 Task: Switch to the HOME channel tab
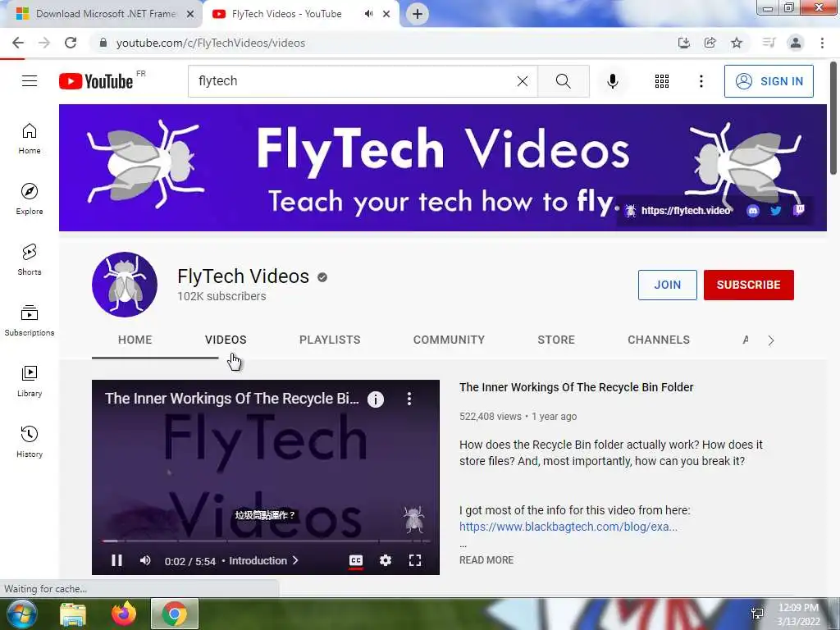tap(135, 340)
